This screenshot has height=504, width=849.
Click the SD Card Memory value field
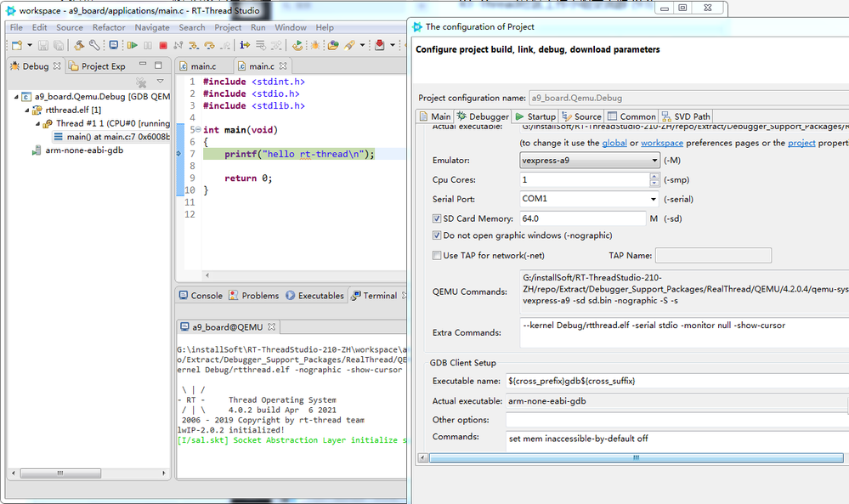click(x=583, y=218)
